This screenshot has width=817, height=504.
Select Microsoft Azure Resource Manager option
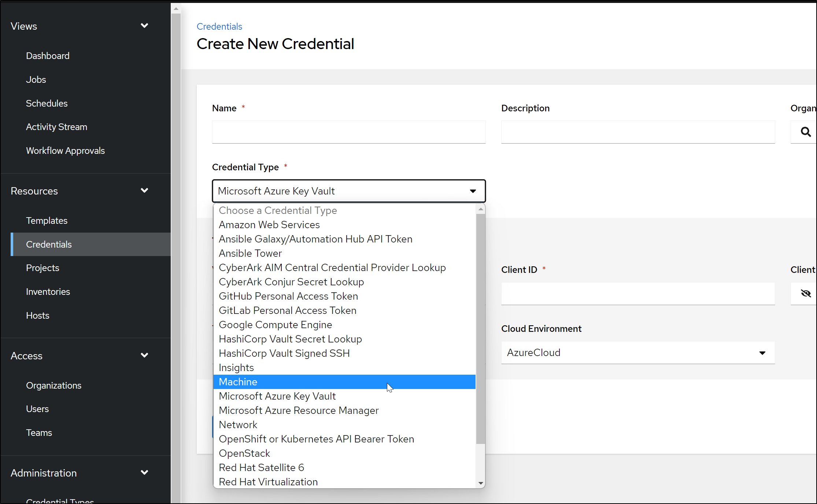(x=344, y=410)
